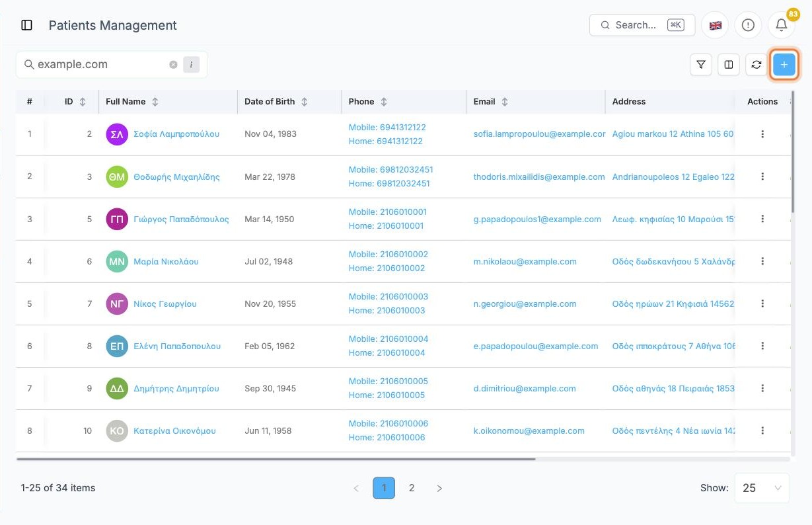Open patient Μαρία Νικολάου

pos(166,261)
